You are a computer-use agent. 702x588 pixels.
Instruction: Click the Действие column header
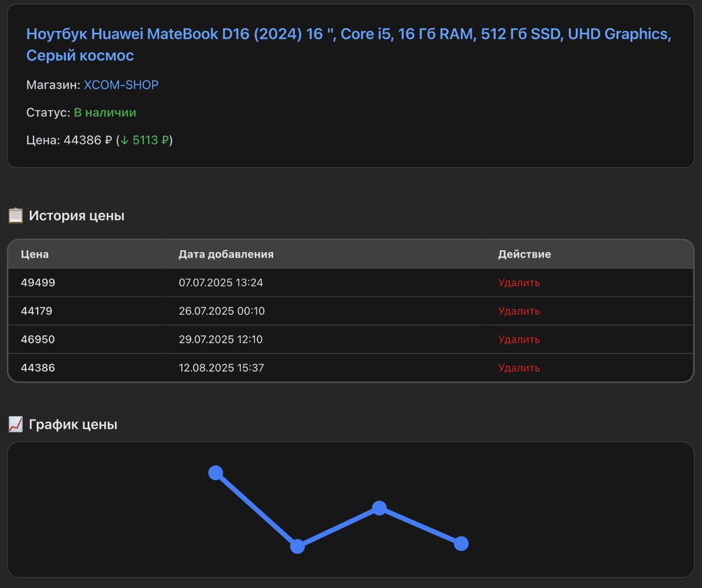[524, 254]
